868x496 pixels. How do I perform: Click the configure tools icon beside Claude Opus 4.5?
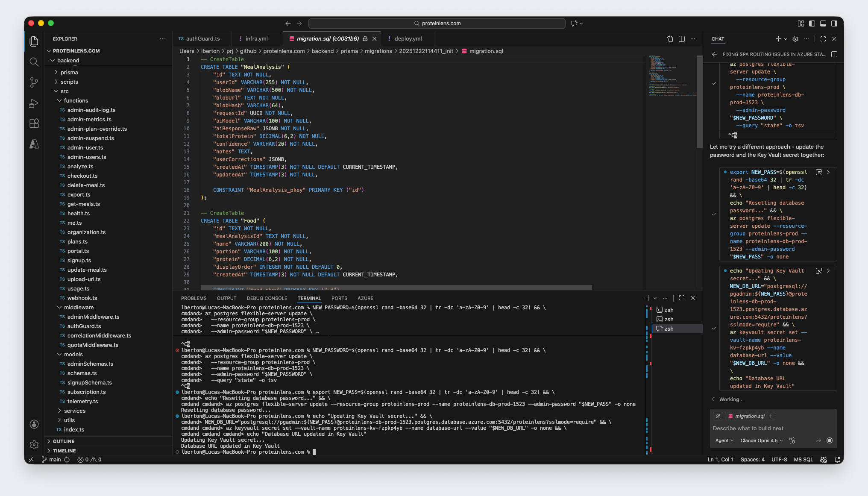click(792, 440)
